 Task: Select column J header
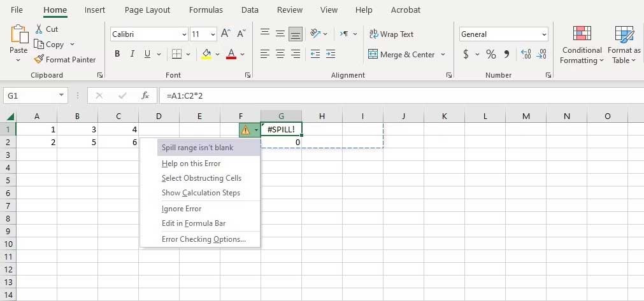tap(403, 116)
